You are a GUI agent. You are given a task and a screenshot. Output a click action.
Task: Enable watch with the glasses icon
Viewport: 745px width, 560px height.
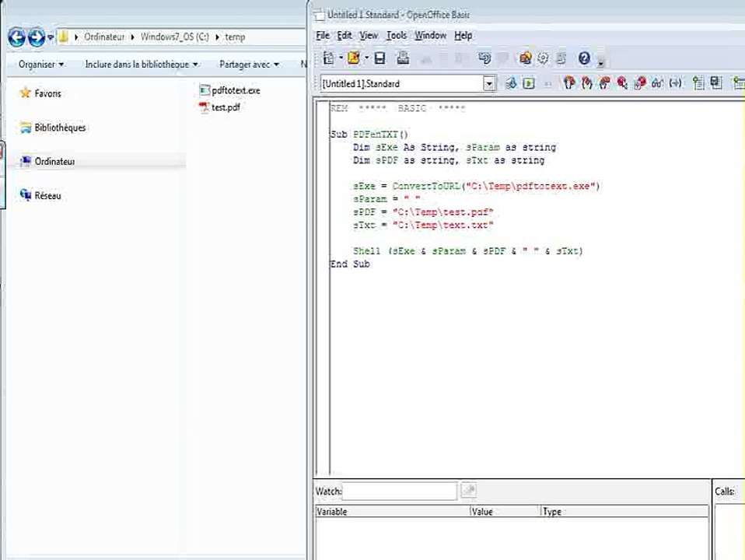(657, 84)
